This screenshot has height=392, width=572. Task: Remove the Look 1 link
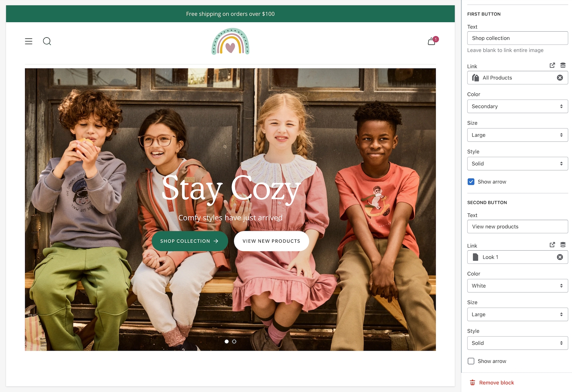(560, 257)
